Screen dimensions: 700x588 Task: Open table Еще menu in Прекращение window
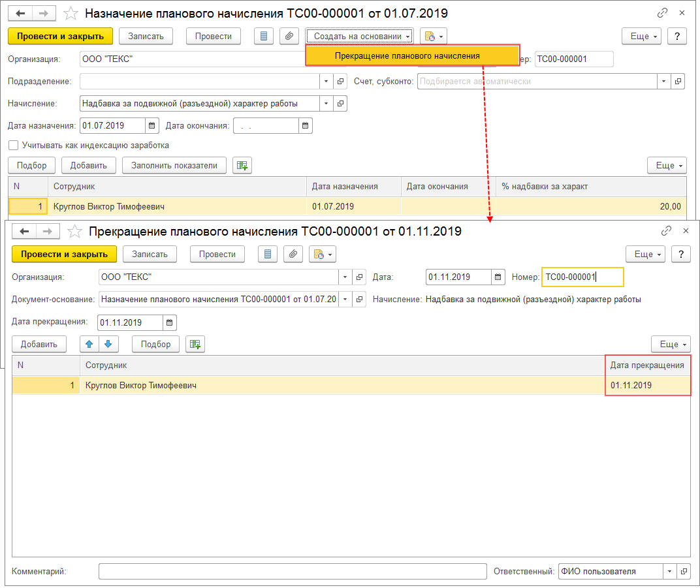(671, 344)
